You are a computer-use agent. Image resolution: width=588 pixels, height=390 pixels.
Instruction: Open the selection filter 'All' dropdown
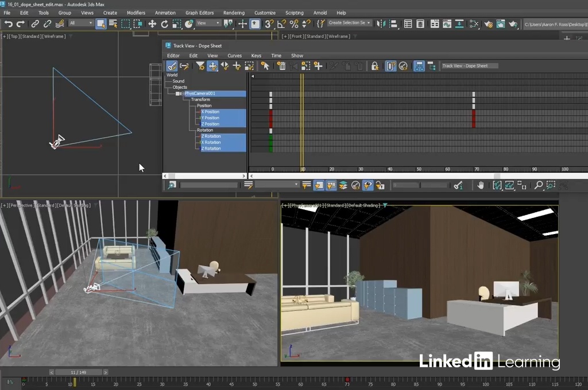tap(81, 24)
